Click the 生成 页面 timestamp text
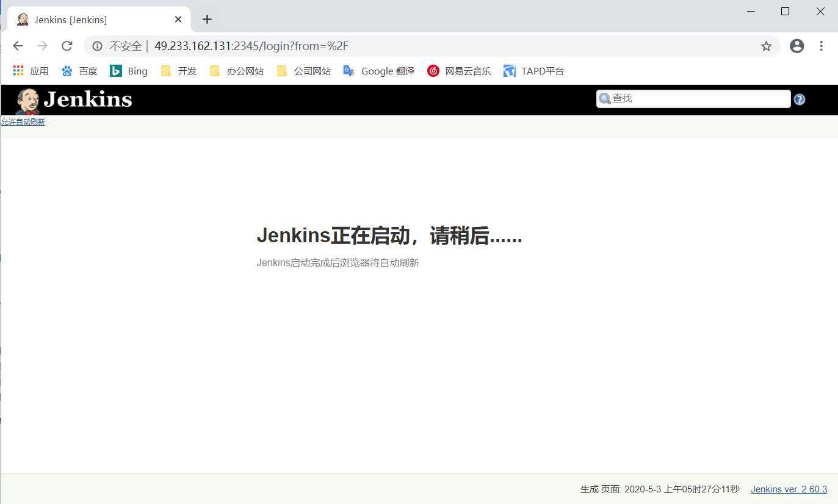This screenshot has height=504, width=838. pos(660,489)
